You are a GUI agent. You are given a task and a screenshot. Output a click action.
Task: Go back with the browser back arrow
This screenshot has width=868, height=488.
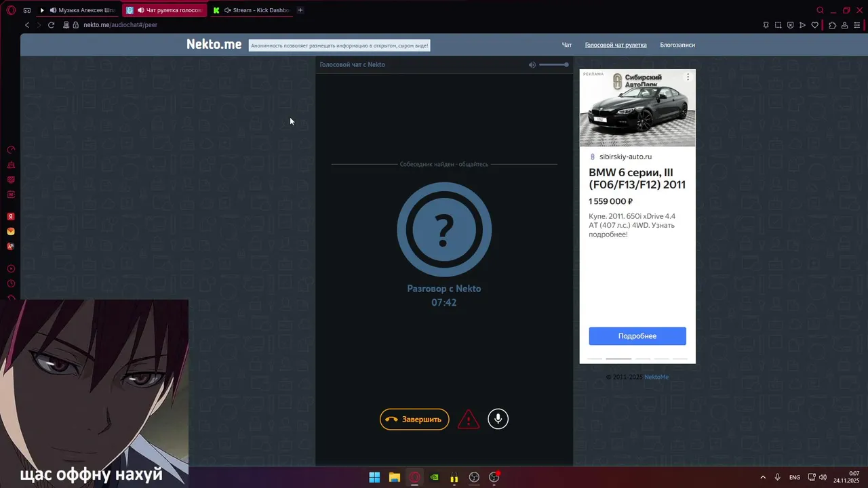(27, 25)
